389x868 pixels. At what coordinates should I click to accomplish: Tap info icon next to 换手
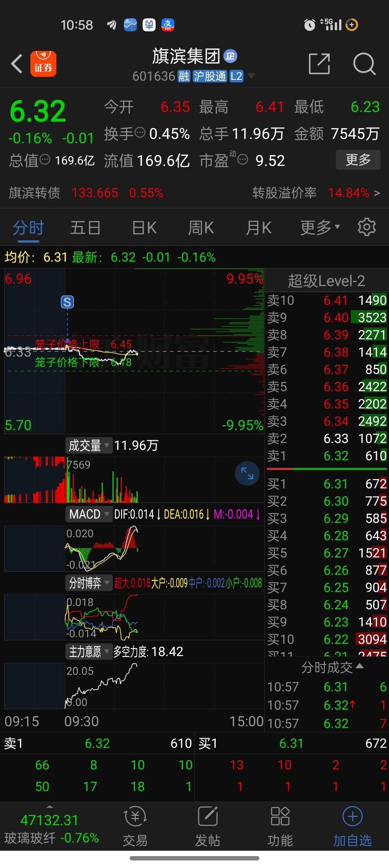[x=140, y=132]
